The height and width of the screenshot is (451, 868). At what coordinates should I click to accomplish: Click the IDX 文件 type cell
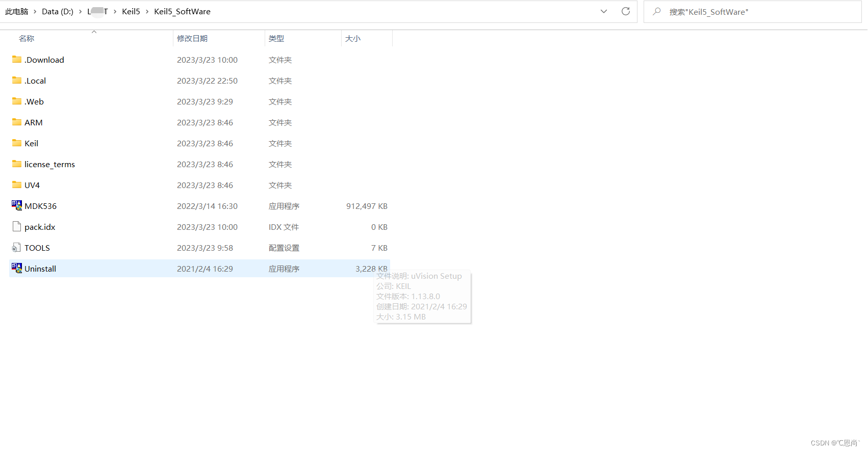pos(284,227)
